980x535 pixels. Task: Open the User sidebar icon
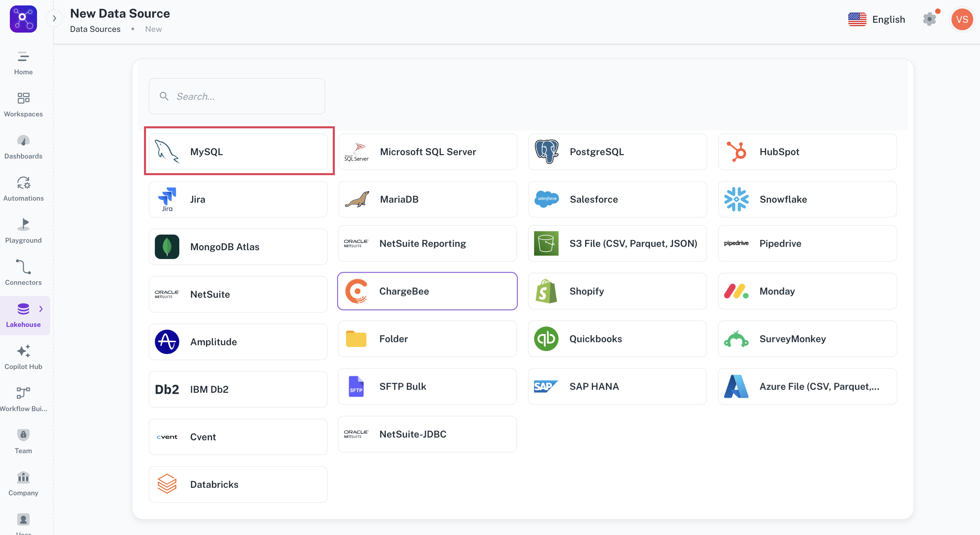(x=23, y=519)
